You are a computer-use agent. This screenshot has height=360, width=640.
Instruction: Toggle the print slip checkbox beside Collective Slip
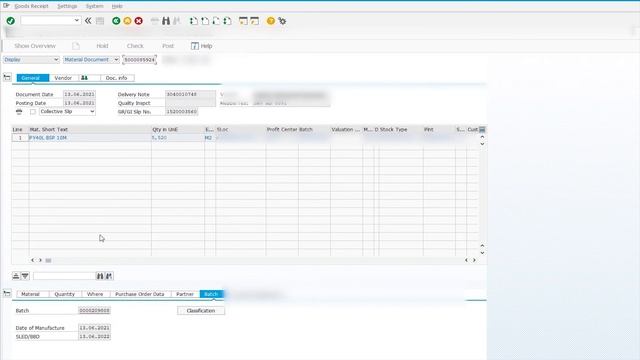tap(33, 112)
